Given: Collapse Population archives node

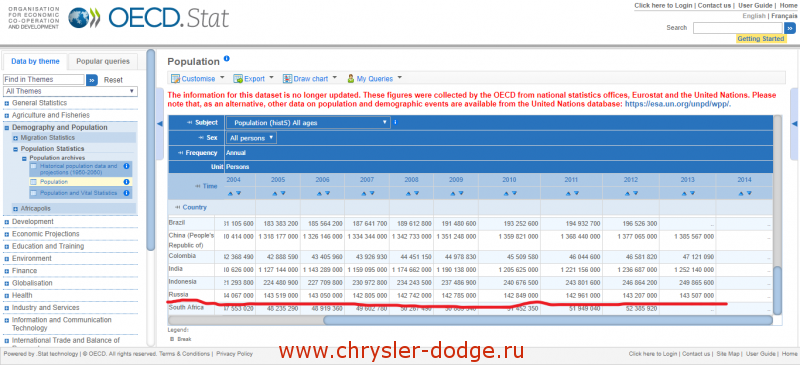Looking at the screenshot, I should pyautogui.click(x=24, y=158).
